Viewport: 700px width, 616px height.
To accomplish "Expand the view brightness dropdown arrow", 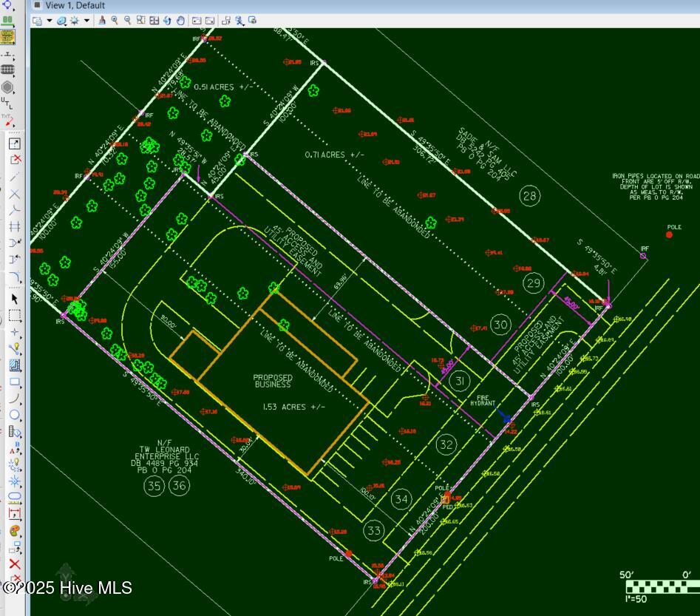I will tap(86, 21).
